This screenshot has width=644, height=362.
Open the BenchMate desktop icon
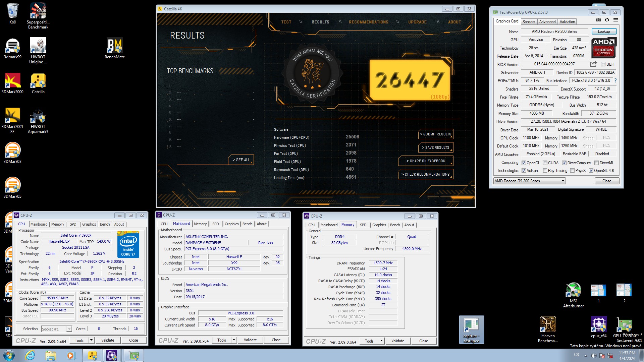coord(115,49)
